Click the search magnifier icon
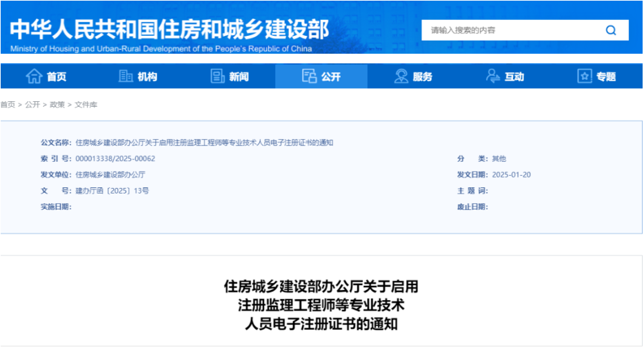This screenshot has height=354, width=644. (x=611, y=30)
